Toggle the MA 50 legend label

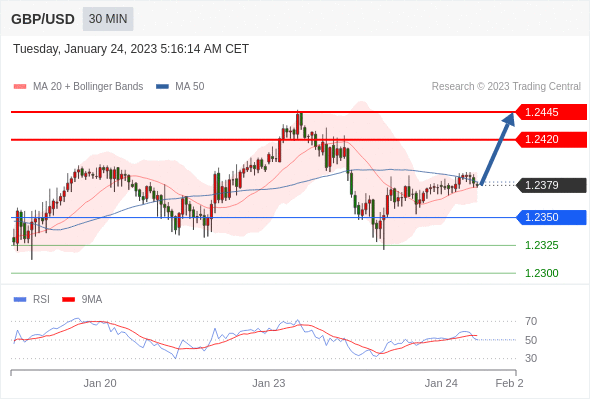(x=190, y=87)
